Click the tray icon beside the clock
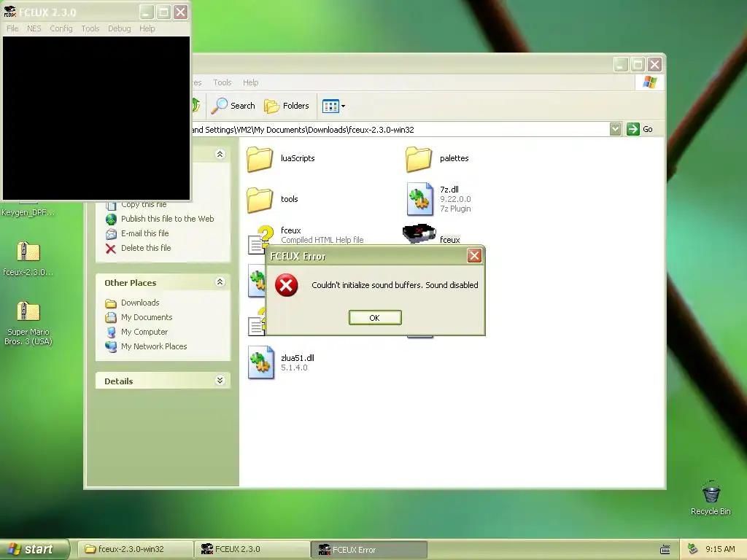747x560 pixels. (692, 549)
